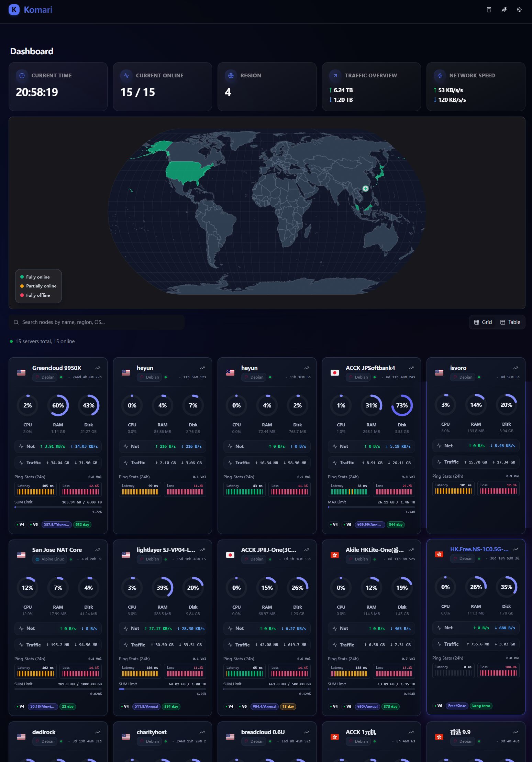The height and width of the screenshot is (762, 532).
Task: Open the dedirock server name link
Action: tap(44, 732)
